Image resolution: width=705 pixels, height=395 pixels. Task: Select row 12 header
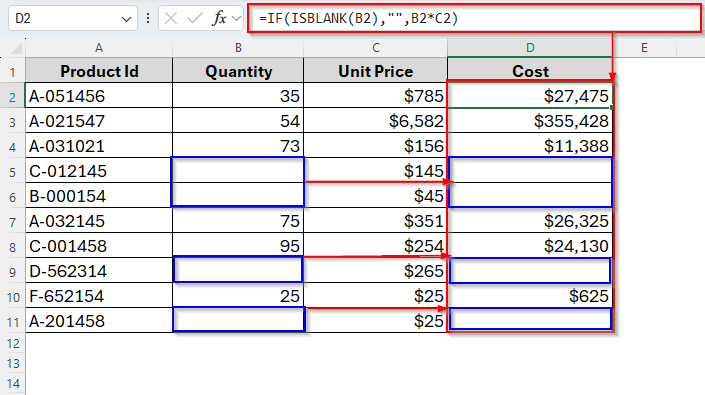(x=13, y=343)
